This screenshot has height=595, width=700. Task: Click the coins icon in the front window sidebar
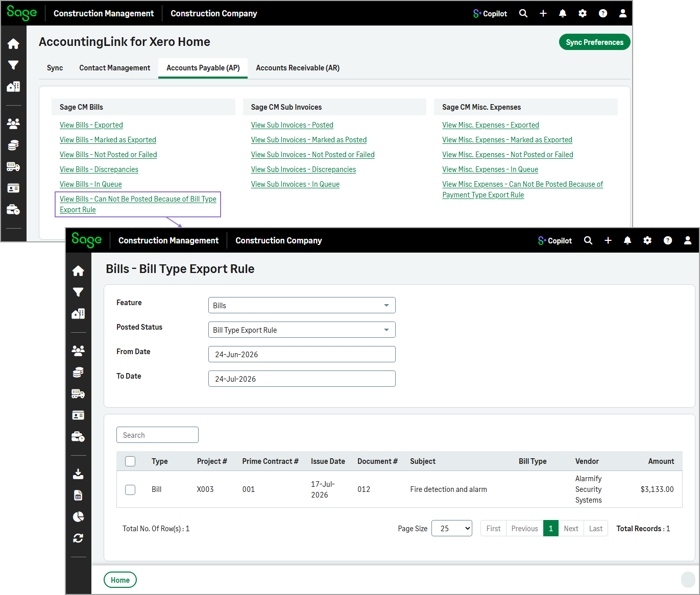click(x=78, y=373)
